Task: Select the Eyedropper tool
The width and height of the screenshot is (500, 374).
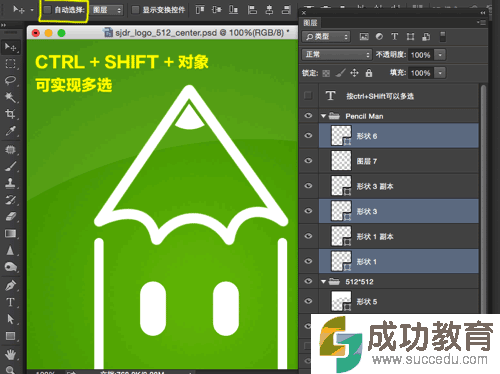Action: tap(10, 131)
